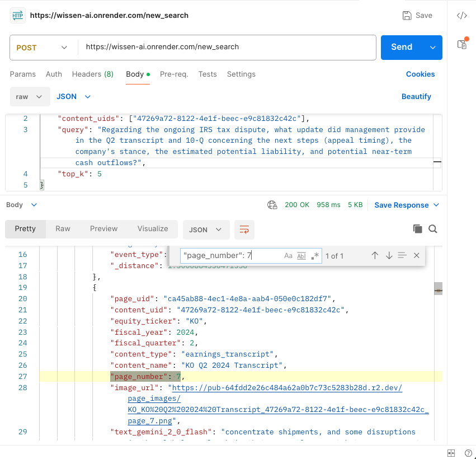The height and width of the screenshot is (459, 476).
Task: Toggle the line wrap icon button
Action: (x=244, y=230)
